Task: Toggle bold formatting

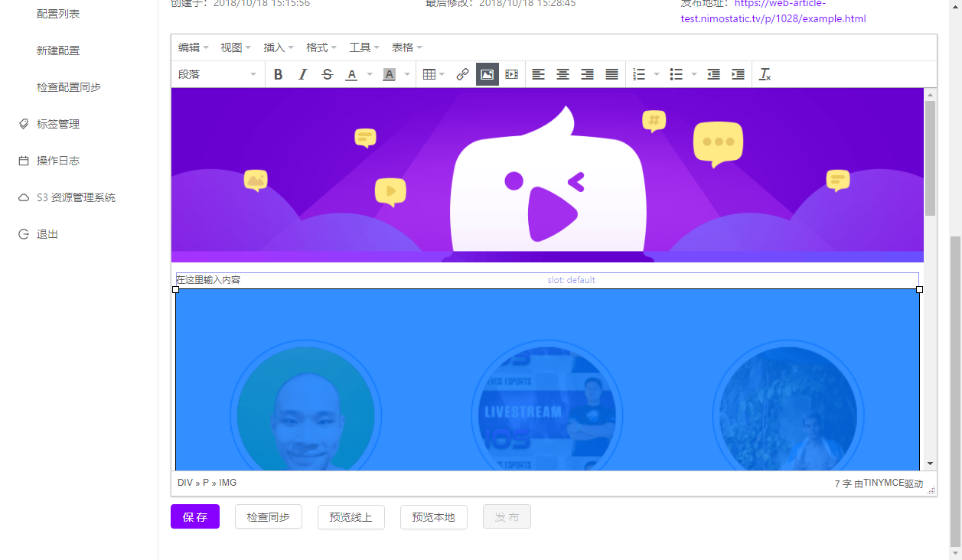Action: click(279, 74)
